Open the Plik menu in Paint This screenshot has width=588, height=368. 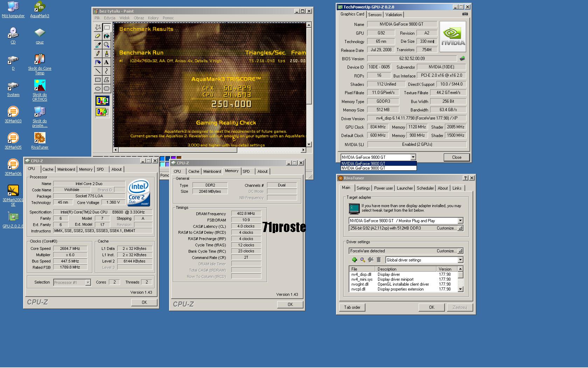pos(97,18)
